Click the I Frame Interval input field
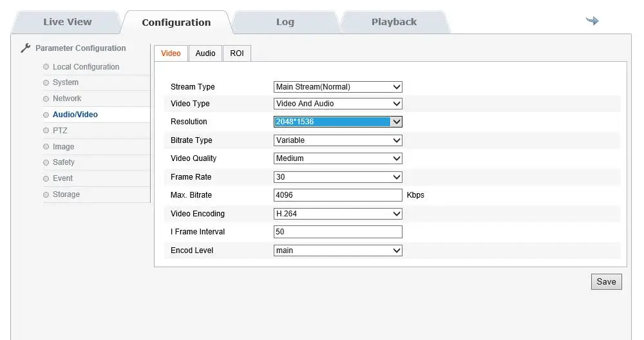Image resolution: width=644 pixels, height=340 pixels. coord(337,232)
